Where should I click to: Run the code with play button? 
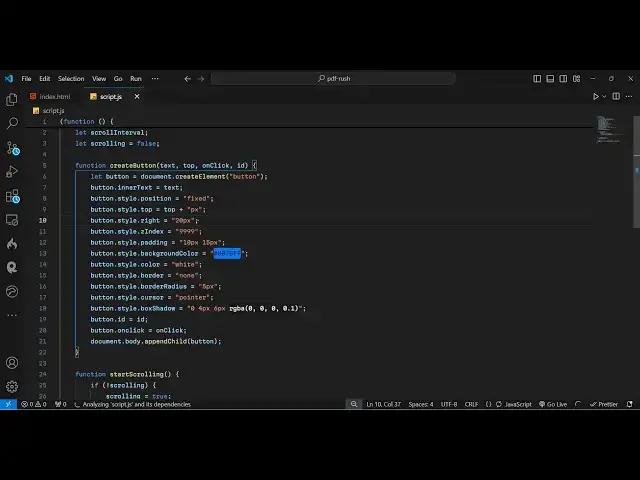596,96
